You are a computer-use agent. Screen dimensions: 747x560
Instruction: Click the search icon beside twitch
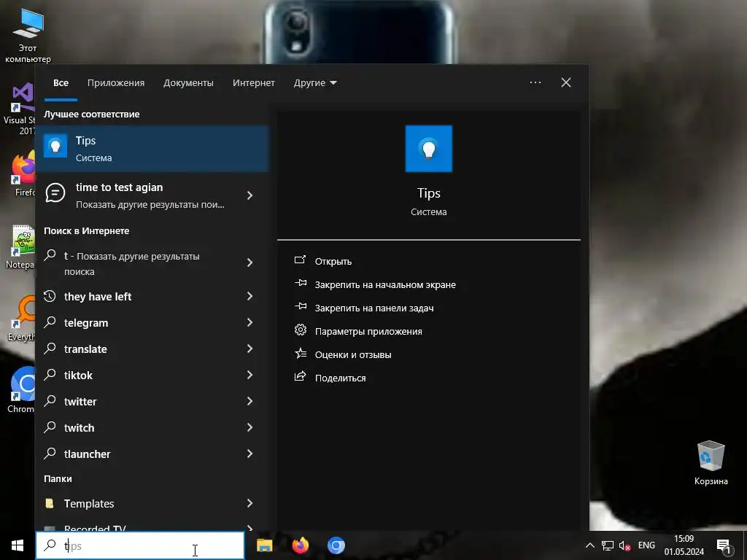[50, 427]
